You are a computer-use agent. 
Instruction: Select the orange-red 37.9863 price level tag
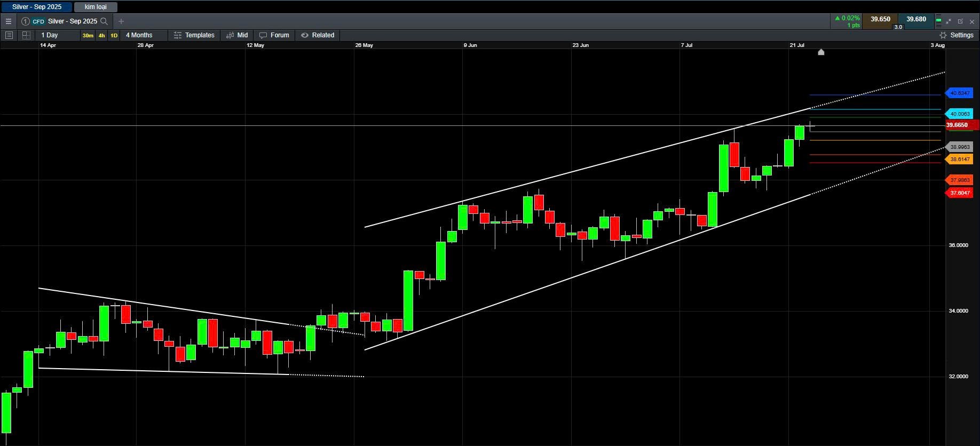959,180
